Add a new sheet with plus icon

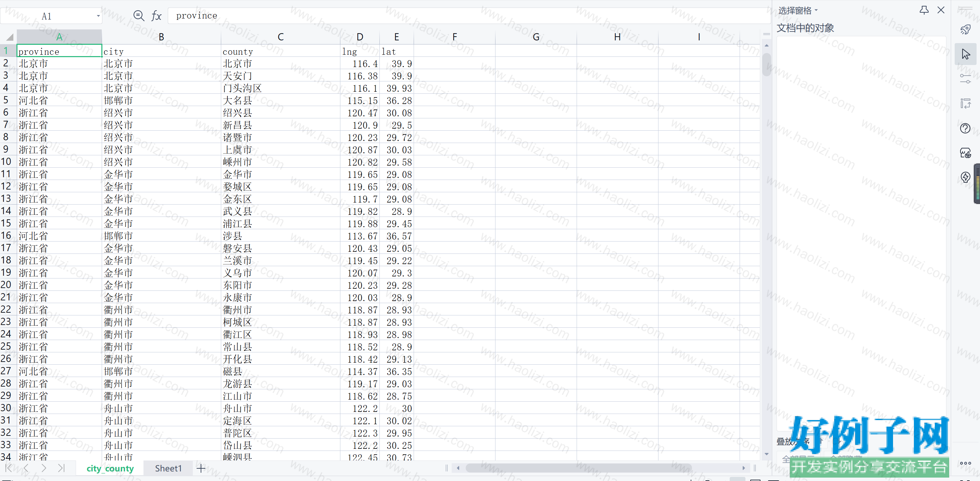201,468
